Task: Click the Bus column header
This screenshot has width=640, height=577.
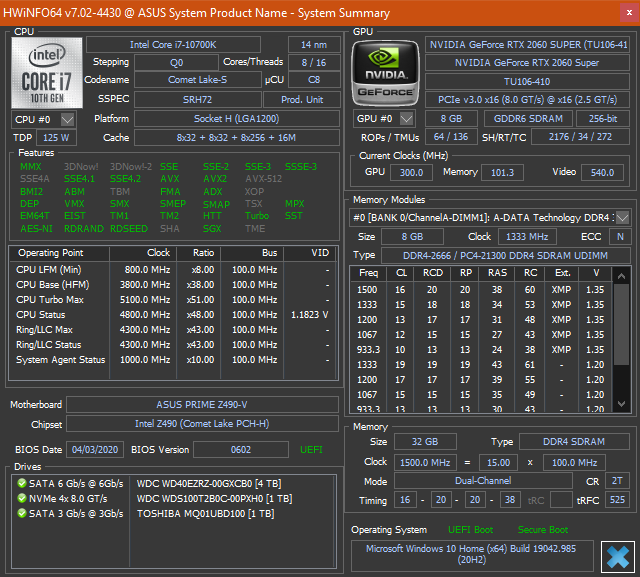Action: click(x=252, y=253)
